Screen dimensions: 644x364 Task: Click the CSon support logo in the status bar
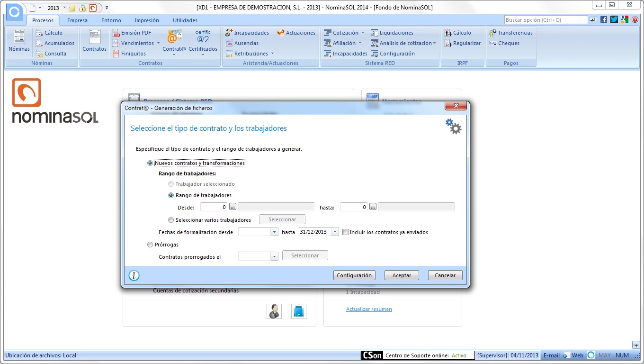(x=372, y=355)
